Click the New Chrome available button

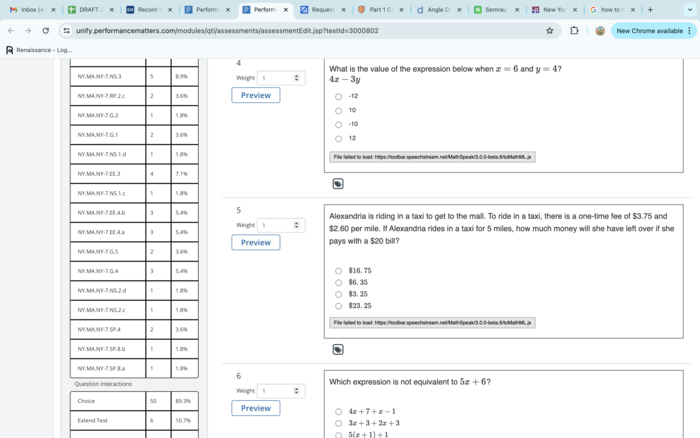652,31
